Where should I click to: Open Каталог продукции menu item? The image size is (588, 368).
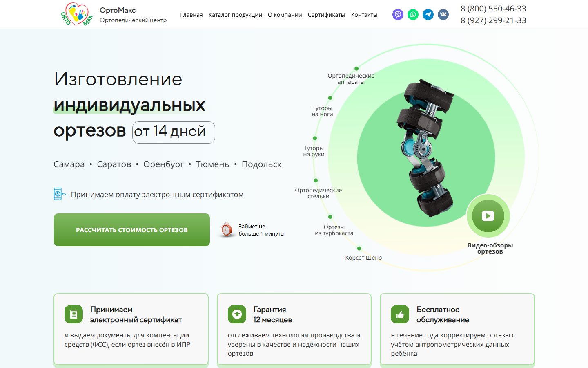[235, 15]
